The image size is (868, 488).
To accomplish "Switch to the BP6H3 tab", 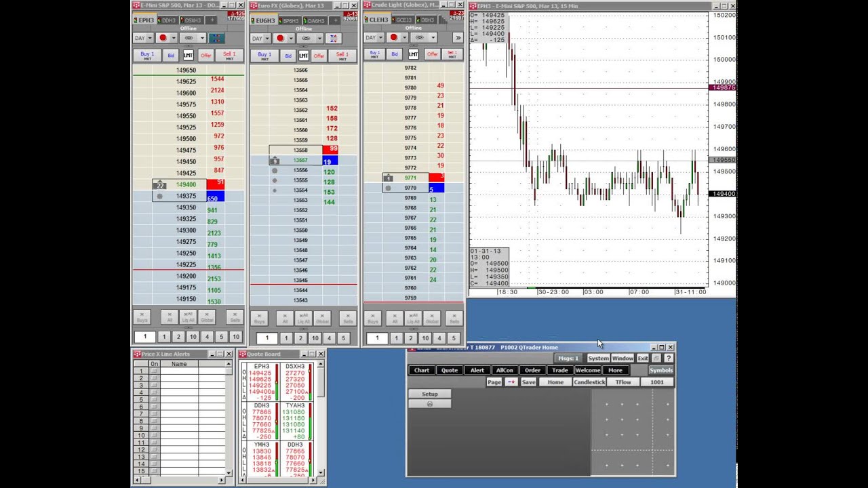I will (x=289, y=20).
